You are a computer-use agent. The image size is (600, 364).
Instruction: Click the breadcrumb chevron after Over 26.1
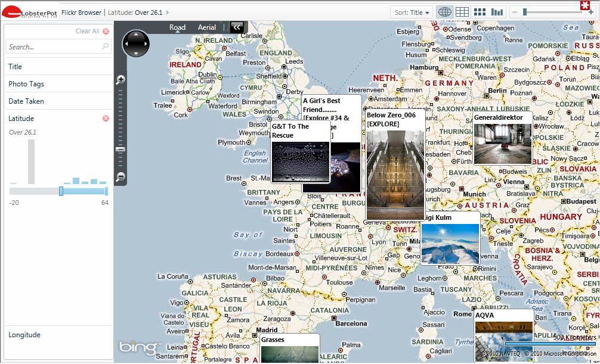(167, 13)
